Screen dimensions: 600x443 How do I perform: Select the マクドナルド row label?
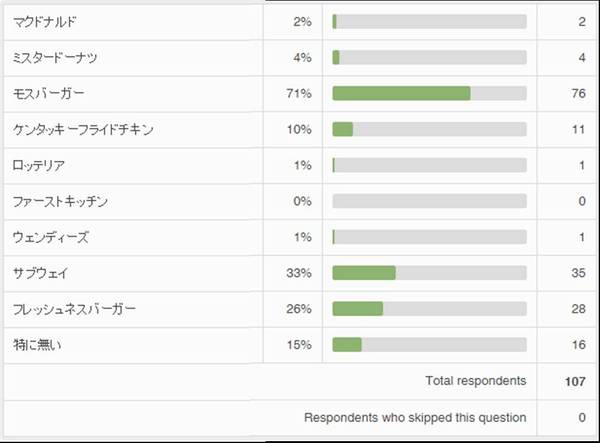pos(45,21)
